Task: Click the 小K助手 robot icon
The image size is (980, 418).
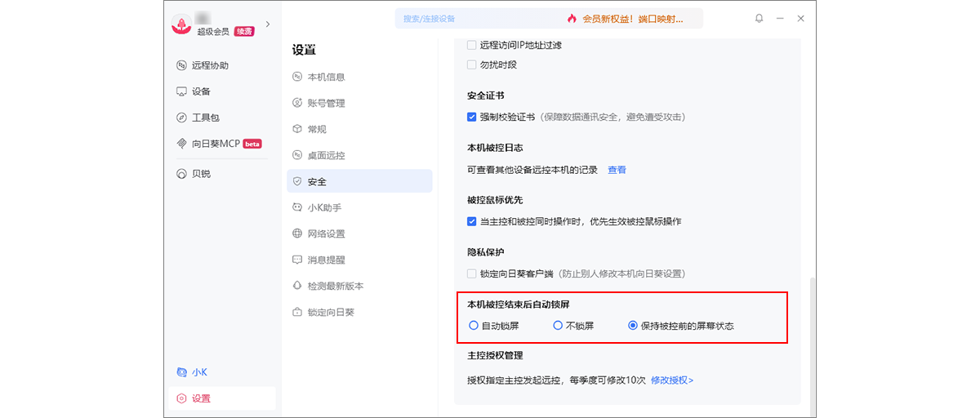Action: click(297, 207)
